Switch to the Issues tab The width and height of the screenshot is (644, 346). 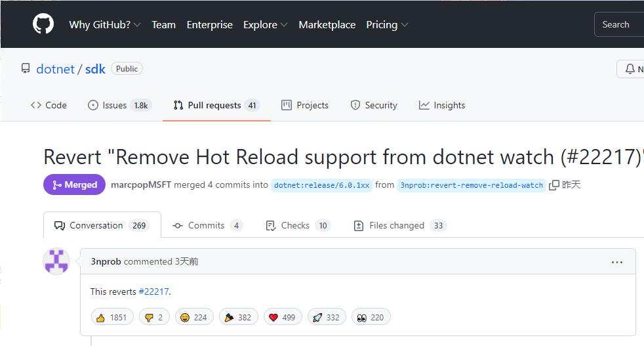coord(119,105)
